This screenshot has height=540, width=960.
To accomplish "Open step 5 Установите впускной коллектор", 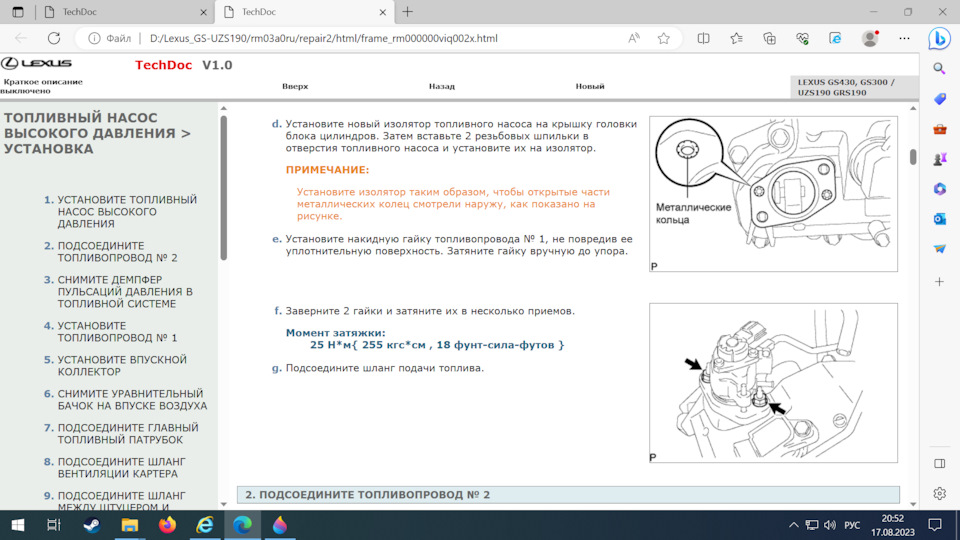I will click(x=122, y=366).
